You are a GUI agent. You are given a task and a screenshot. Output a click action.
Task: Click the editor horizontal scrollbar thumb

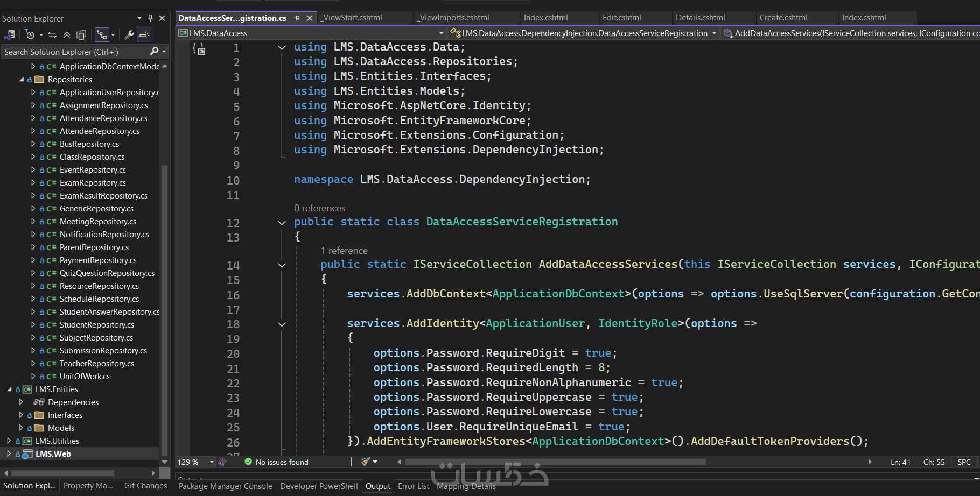click(x=555, y=462)
